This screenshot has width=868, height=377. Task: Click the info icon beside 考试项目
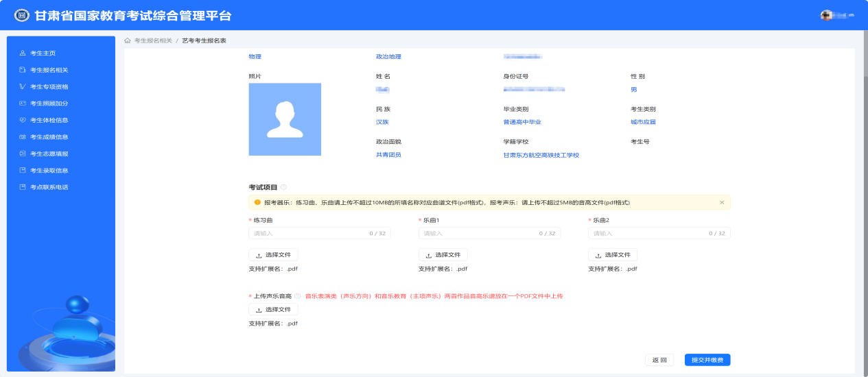coord(283,187)
